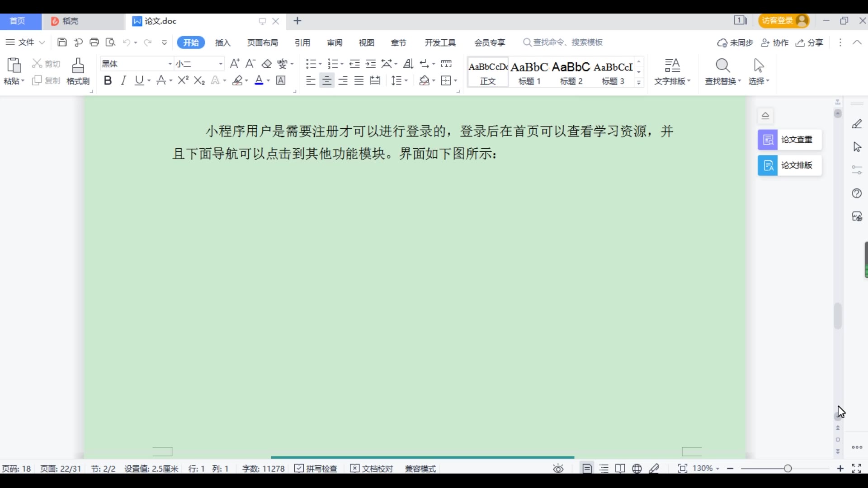Click the zoom slider handle
Screen dimensions: 868x488
point(788,469)
